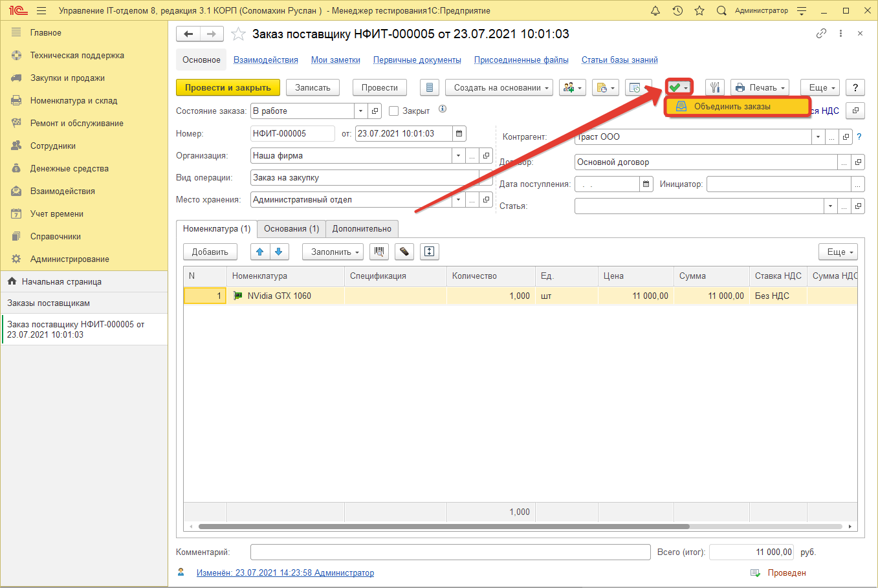Screen dimensions: 878x588
Task: Toggle the Закрыт checkbox
Action: pos(393,111)
